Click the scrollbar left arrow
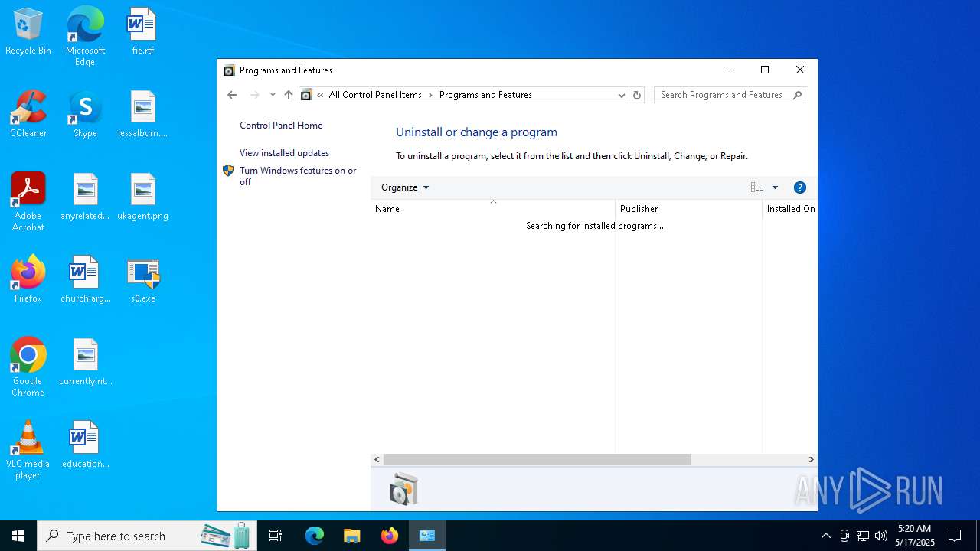The image size is (980, 551). point(377,459)
